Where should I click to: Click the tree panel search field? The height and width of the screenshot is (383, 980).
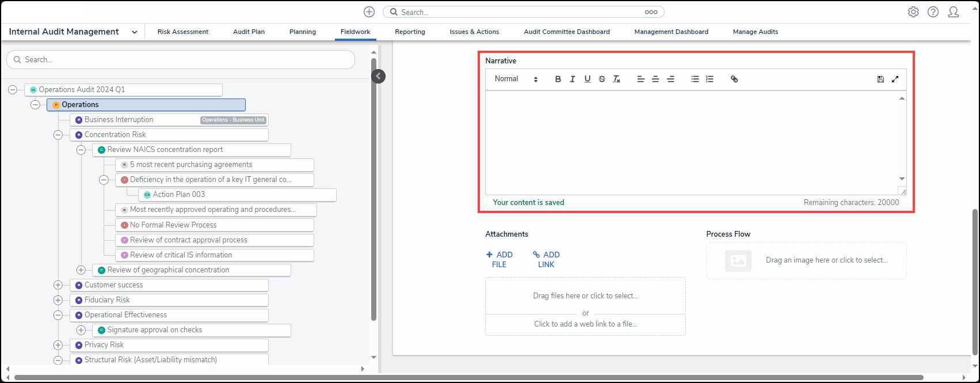click(181, 60)
